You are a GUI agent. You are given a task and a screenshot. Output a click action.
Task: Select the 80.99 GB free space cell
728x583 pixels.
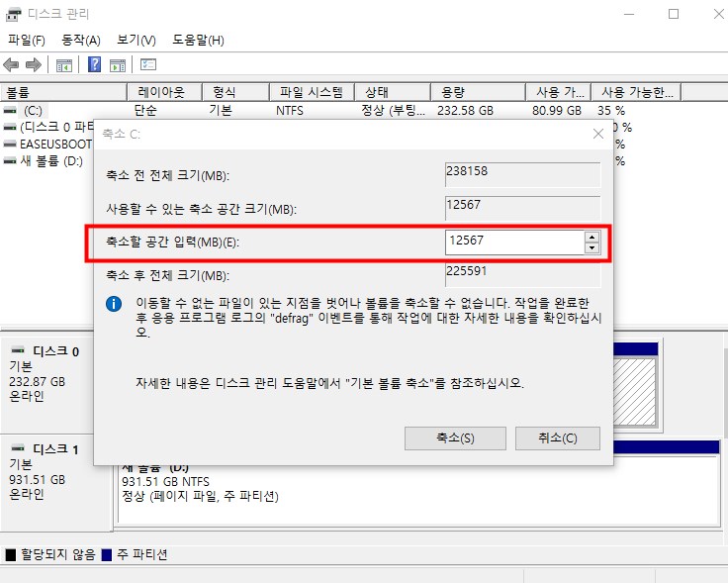(557, 111)
